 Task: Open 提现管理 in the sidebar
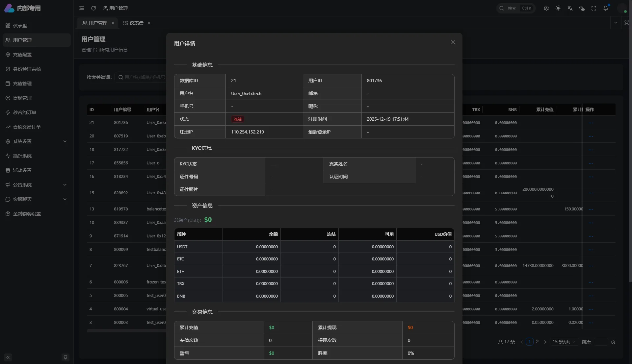pyautogui.click(x=22, y=98)
